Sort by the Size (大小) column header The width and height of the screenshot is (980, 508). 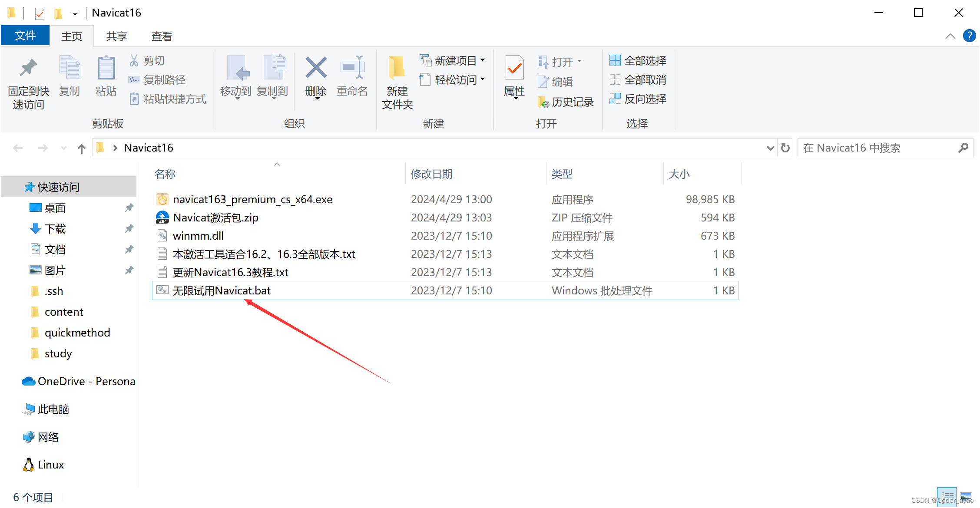[x=679, y=174]
